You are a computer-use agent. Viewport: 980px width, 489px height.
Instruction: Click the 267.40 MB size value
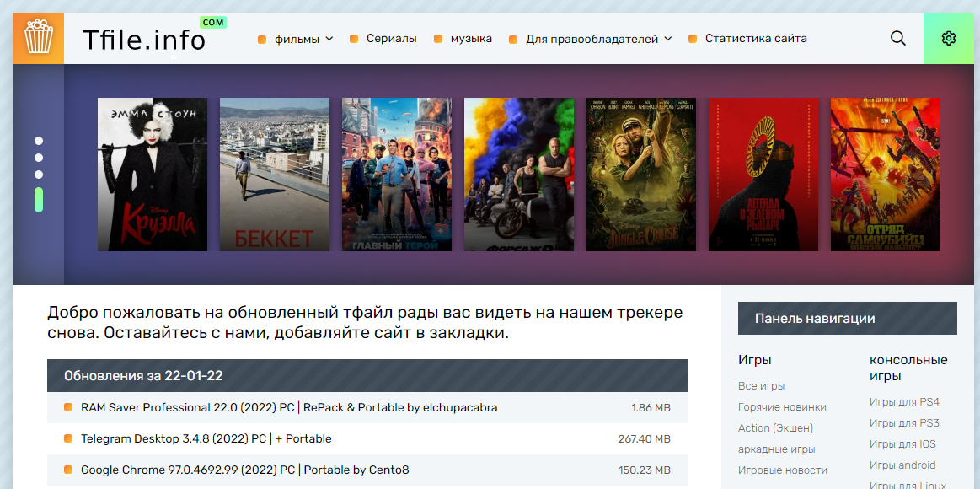(645, 439)
